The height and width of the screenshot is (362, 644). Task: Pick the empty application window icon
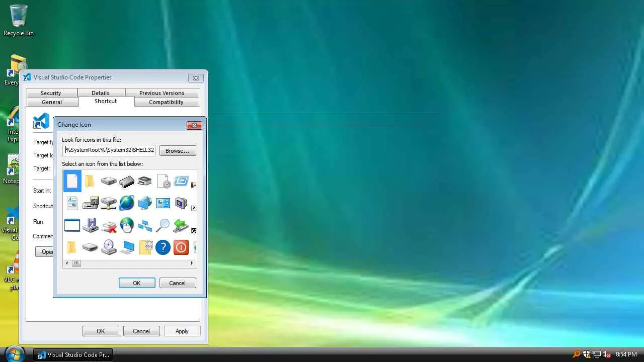72,225
